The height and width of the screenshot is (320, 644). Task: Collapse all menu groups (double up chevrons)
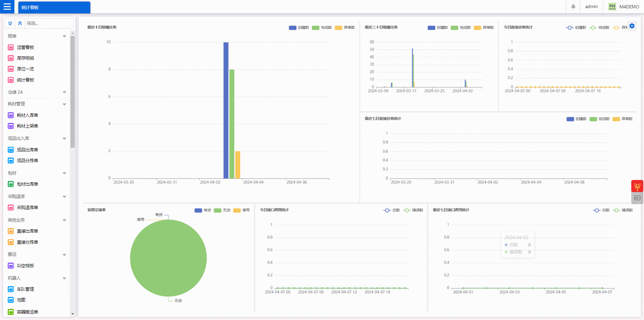click(20, 23)
